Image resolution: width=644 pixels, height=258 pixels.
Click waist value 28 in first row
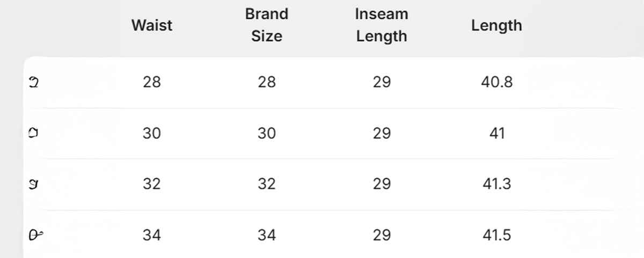152,82
